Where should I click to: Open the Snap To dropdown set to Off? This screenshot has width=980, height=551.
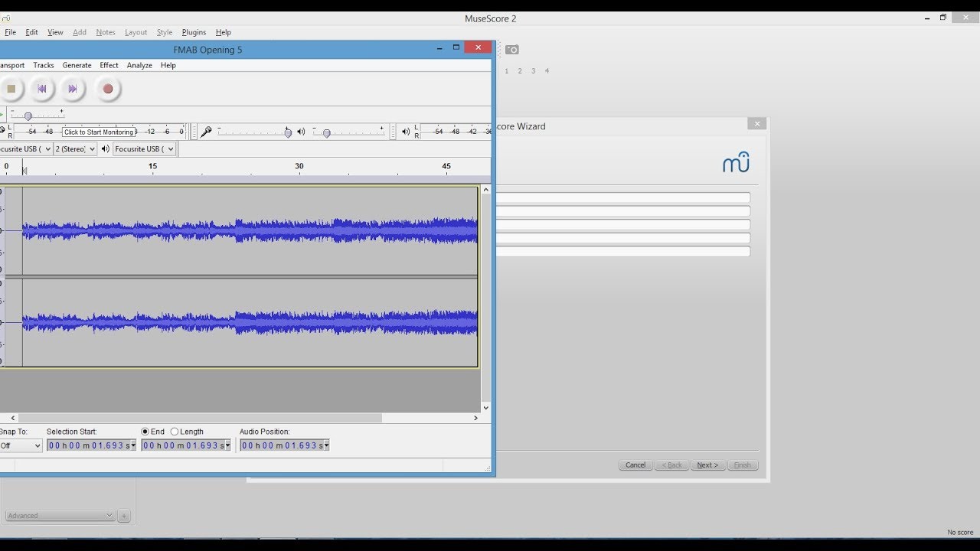click(x=21, y=445)
